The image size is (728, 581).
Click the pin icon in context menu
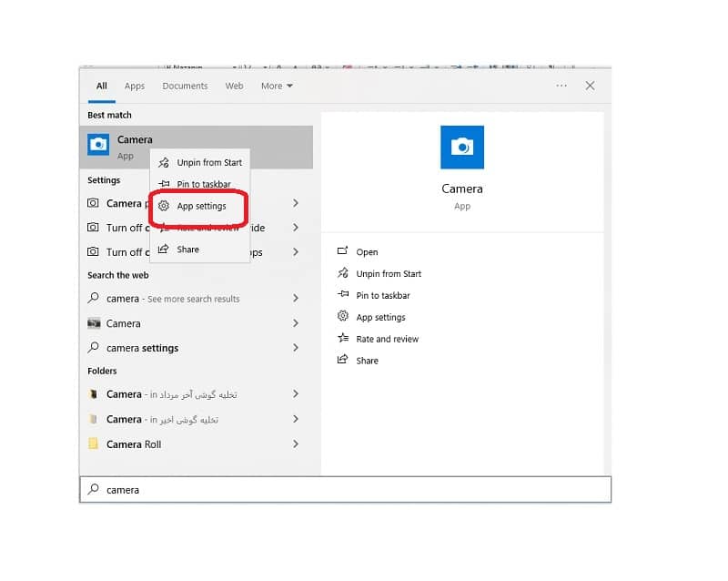pyautogui.click(x=164, y=184)
